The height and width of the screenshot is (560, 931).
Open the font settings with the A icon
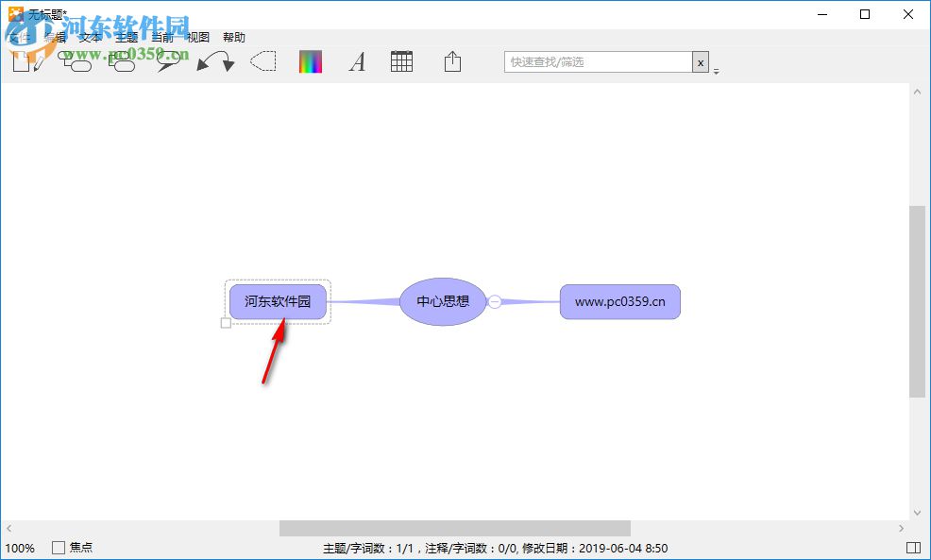[x=357, y=60]
